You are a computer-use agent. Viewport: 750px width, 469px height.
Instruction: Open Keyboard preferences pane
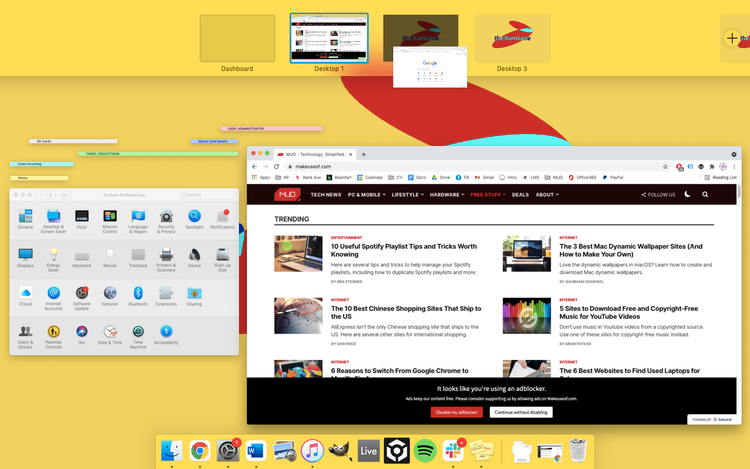[x=82, y=258]
